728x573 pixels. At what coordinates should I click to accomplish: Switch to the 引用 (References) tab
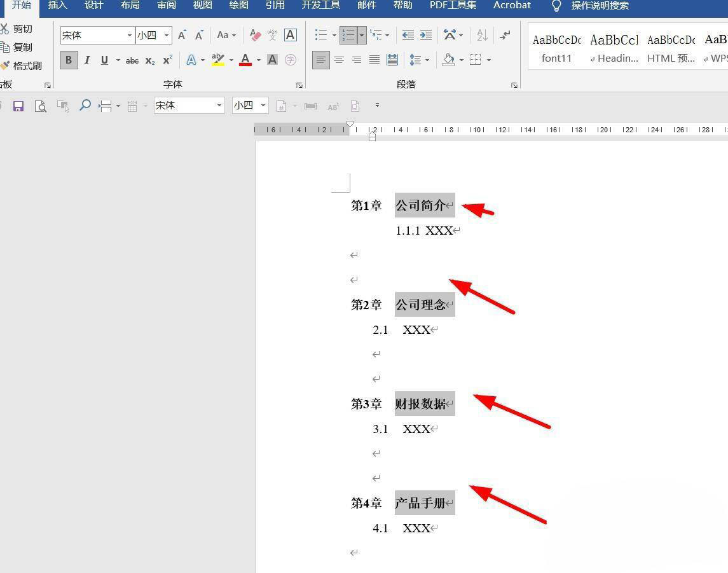(275, 6)
